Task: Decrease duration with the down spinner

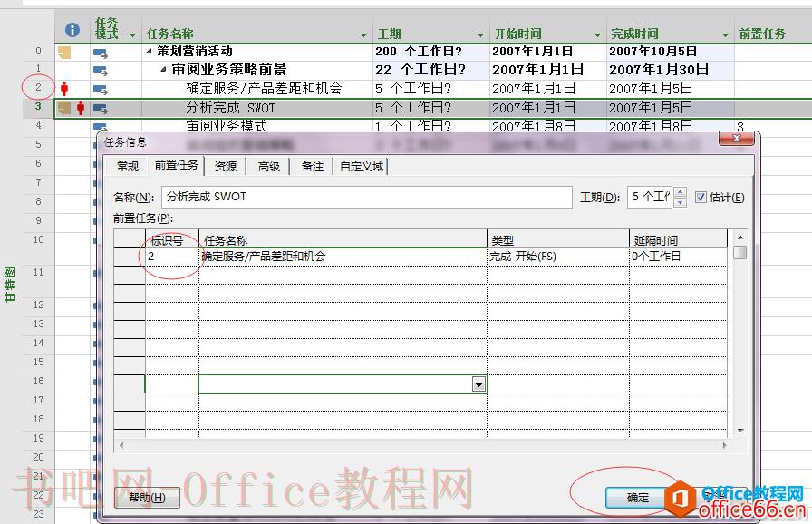Action: pyautogui.click(x=680, y=202)
